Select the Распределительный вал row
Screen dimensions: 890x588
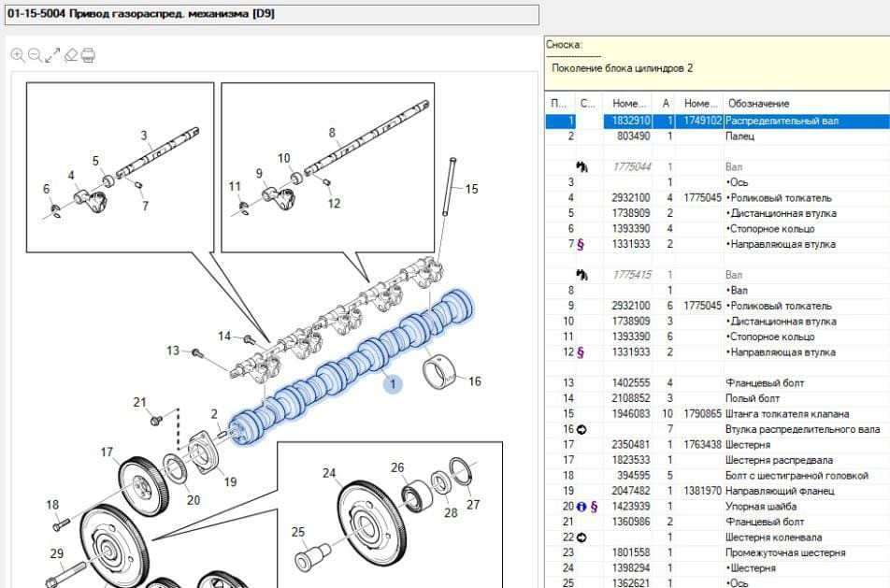pyautogui.click(x=782, y=121)
